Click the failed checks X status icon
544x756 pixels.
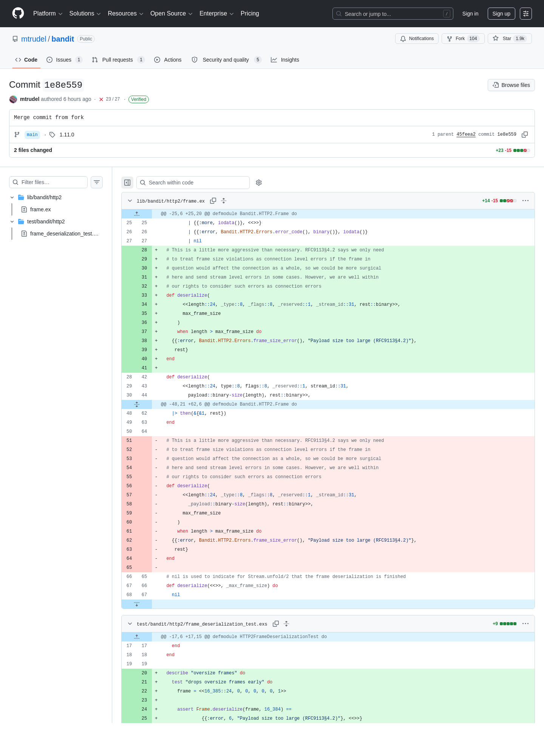101,99
